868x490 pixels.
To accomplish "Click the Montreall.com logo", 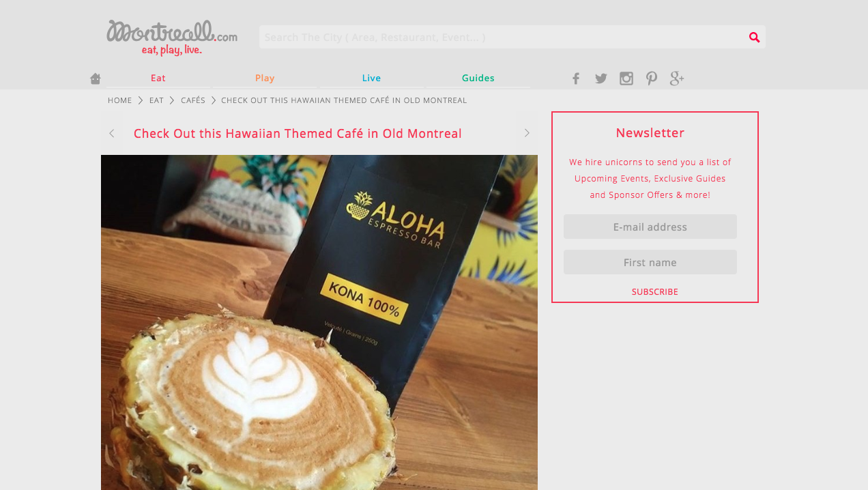I will (x=172, y=37).
